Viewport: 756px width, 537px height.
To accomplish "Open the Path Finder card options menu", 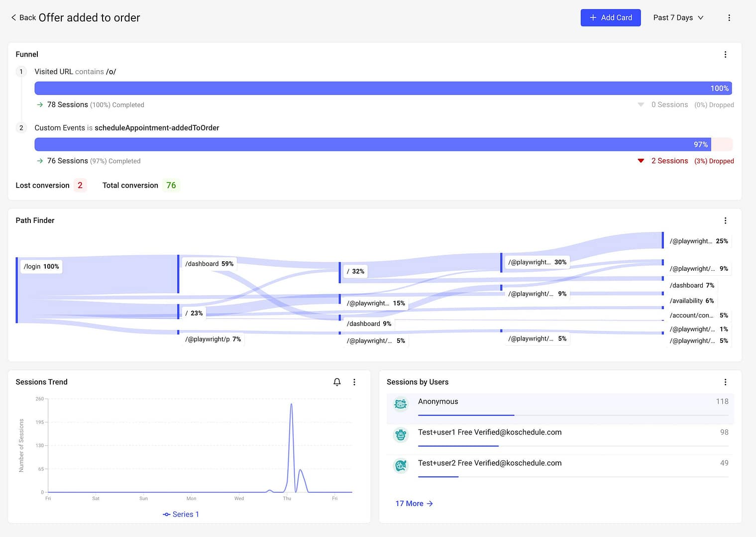I will (x=725, y=220).
